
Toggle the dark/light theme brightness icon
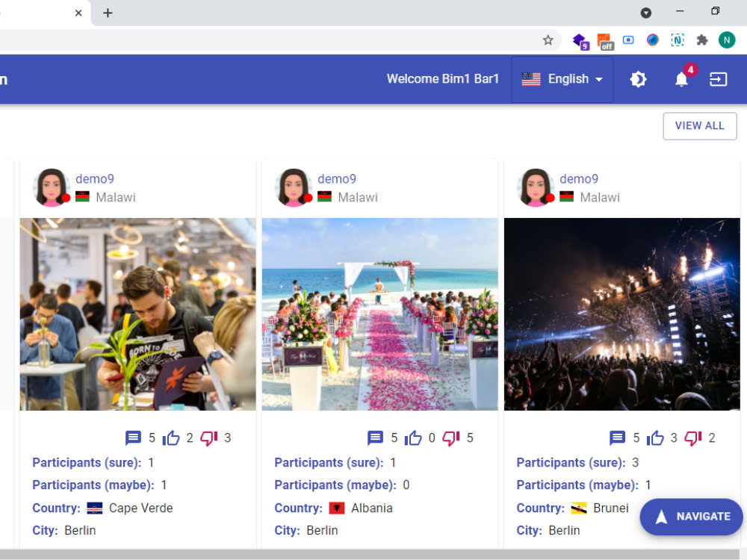[x=638, y=79]
